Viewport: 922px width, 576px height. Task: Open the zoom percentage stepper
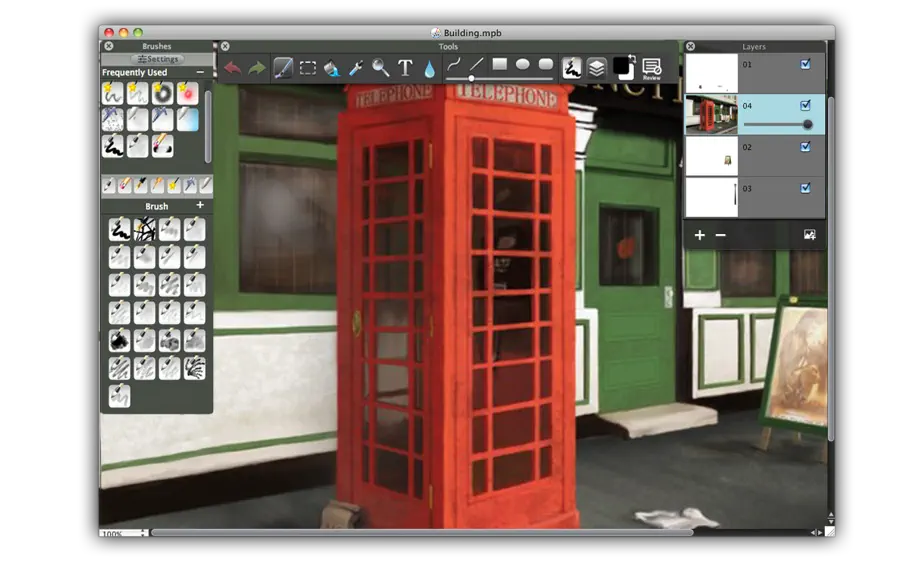point(143,533)
